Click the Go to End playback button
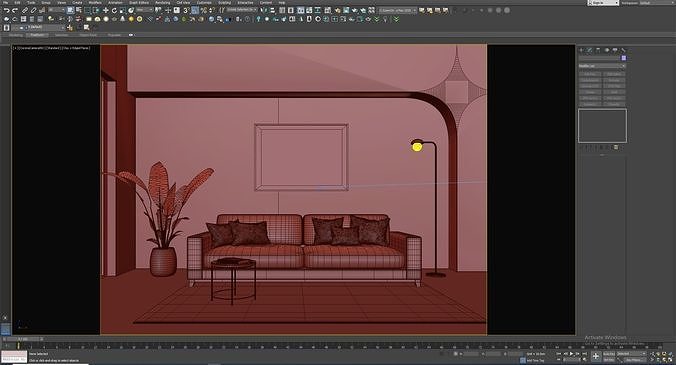Viewport: 676px width, 365px height. (584, 354)
